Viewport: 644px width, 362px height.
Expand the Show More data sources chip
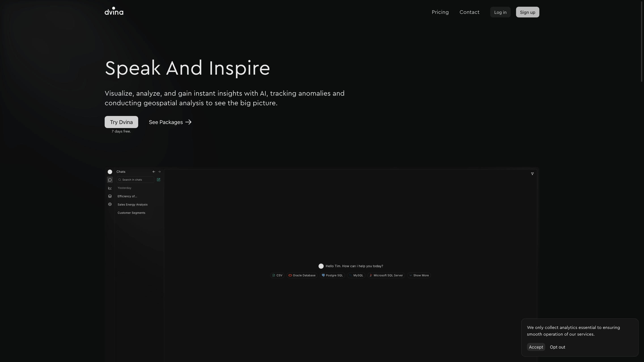coord(419,275)
